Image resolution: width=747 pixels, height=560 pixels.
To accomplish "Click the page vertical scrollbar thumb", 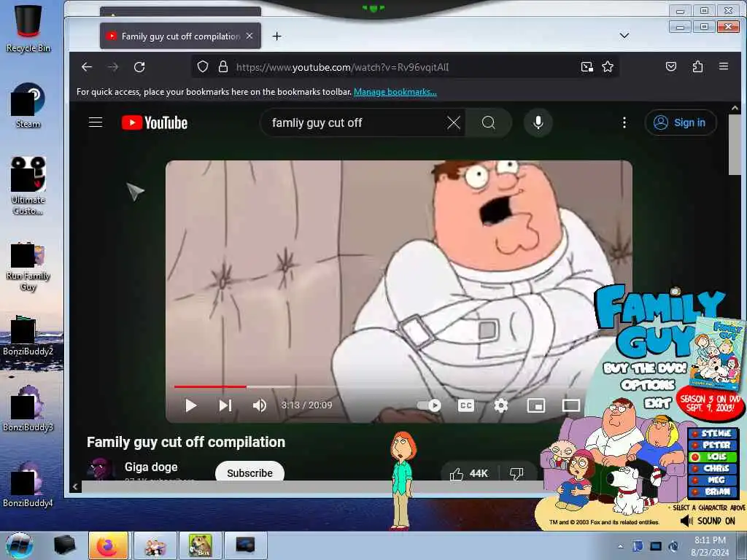I will [x=735, y=146].
